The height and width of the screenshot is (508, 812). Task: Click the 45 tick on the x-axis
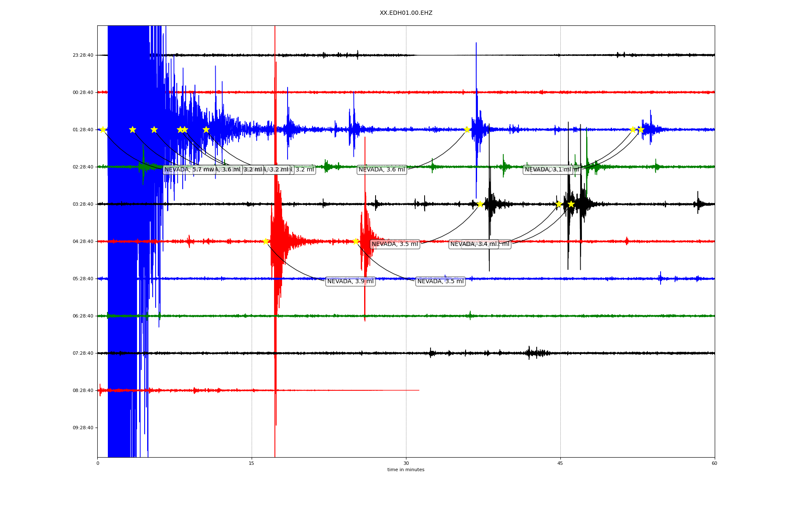560,463
